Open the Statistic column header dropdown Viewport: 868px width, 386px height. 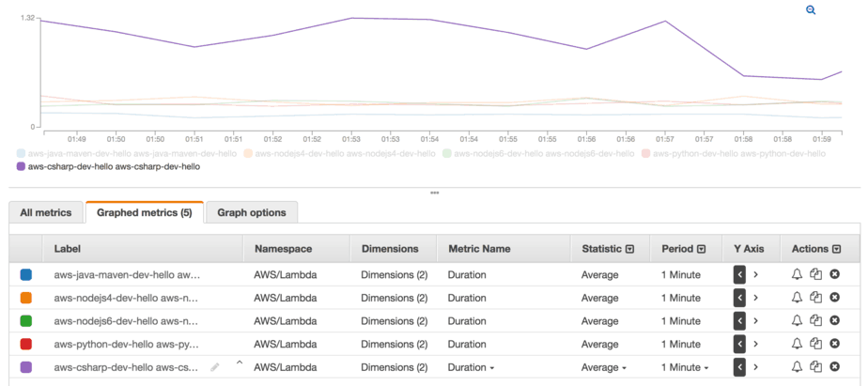629,249
